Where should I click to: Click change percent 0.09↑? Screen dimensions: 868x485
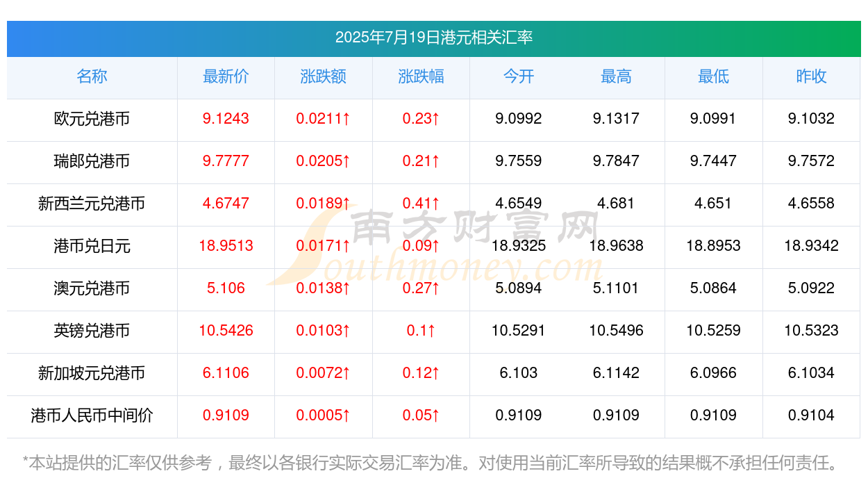click(x=421, y=246)
